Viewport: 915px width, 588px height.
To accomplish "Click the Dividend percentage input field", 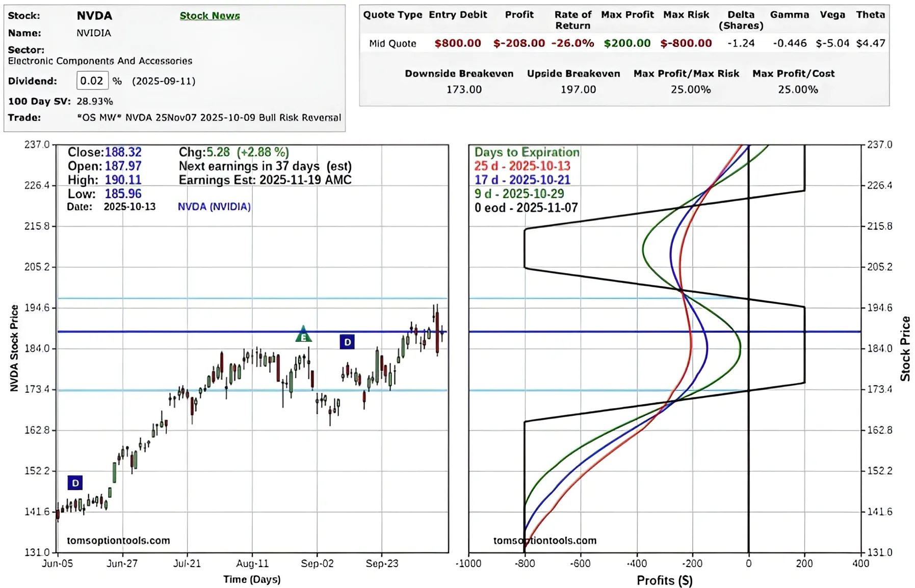I will [x=92, y=81].
